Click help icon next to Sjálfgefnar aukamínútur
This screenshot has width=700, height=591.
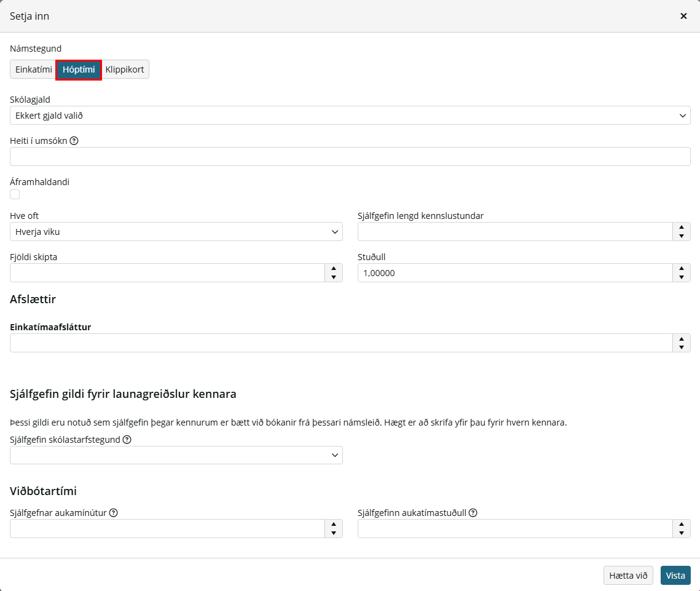(114, 513)
